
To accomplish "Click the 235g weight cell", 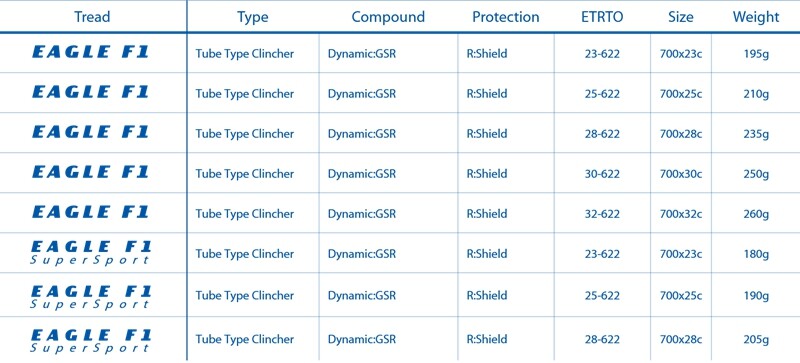I will pyautogui.click(x=756, y=134).
